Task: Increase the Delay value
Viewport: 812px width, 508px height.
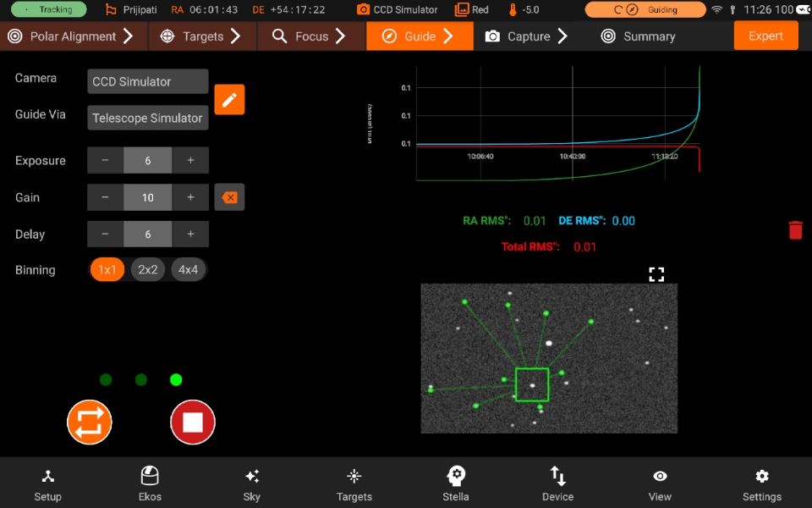Action: [x=190, y=234]
